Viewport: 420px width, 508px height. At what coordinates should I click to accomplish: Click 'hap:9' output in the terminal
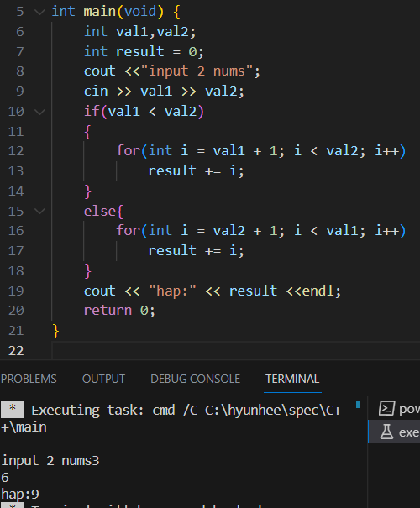[x=20, y=495]
